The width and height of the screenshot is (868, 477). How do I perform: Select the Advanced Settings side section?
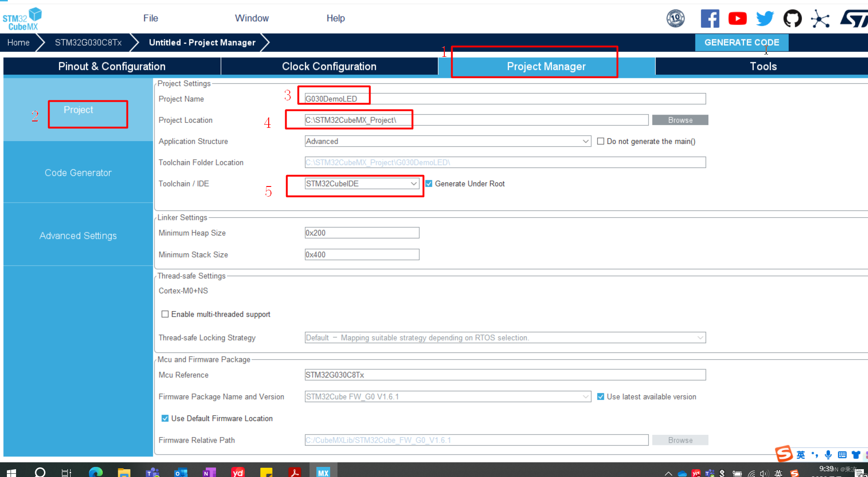78,236
